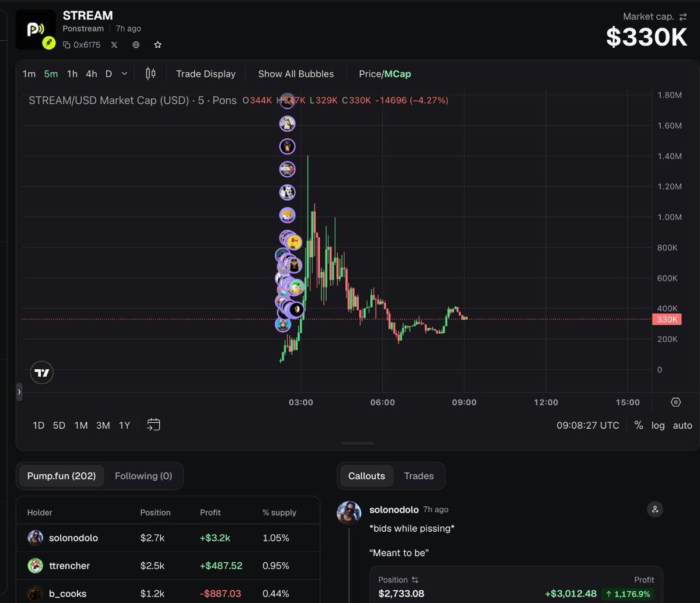Click ttrencher's 0.95% supply value
Image resolution: width=700 pixels, height=603 pixels.
[276, 566]
